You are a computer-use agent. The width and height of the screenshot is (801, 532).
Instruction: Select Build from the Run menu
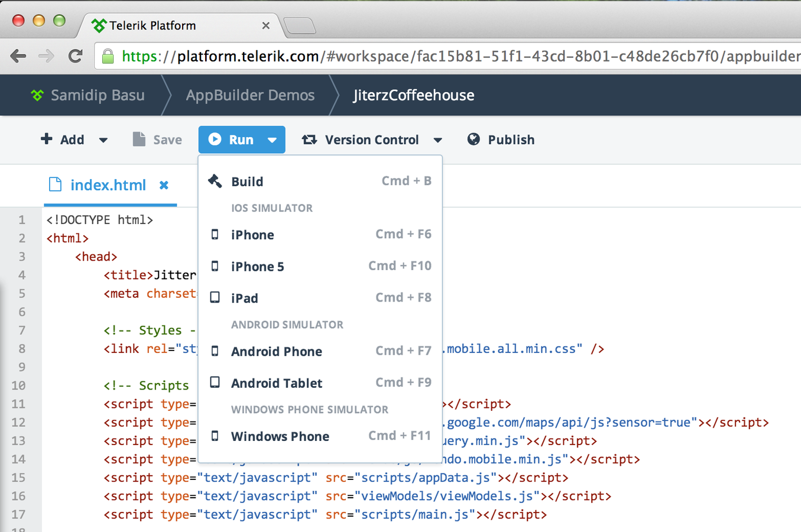click(320, 181)
